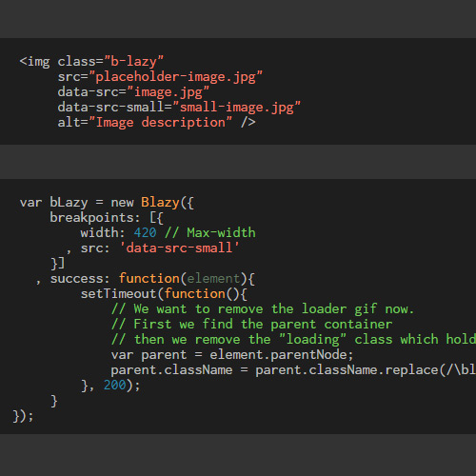Click the greyed element parameter
This screenshot has width=476, height=476.
click(x=213, y=279)
